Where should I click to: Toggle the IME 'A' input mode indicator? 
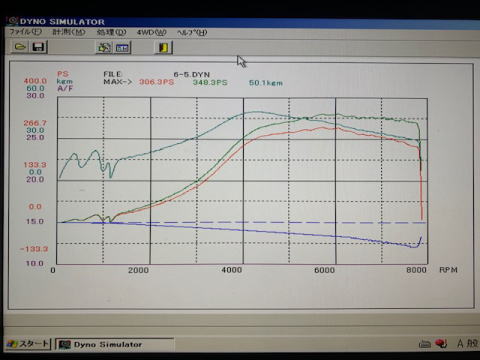click(x=460, y=343)
